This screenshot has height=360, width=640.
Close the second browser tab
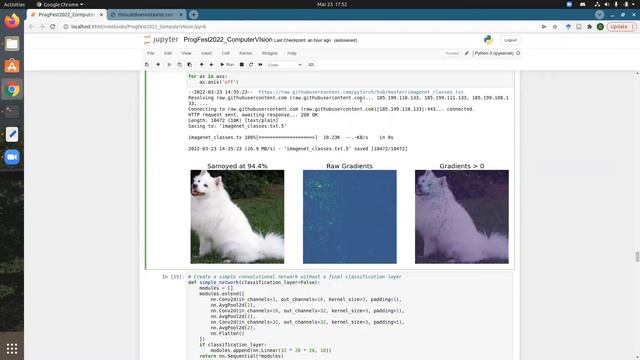[x=181, y=14]
